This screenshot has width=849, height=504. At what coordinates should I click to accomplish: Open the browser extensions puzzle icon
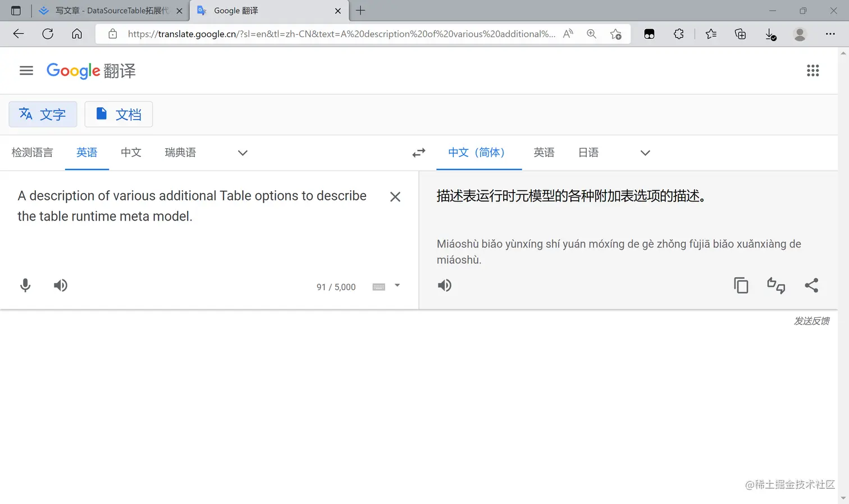[679, 34]
